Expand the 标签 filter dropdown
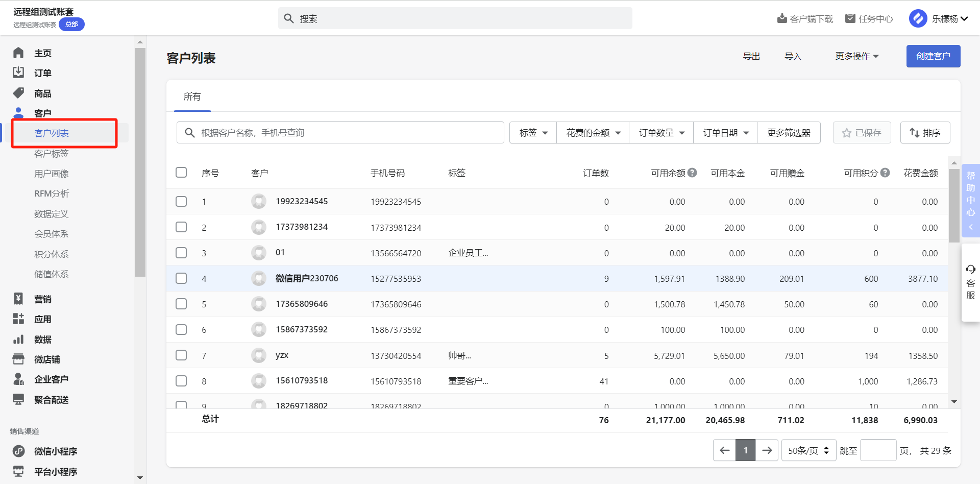Image resolution: width=980 pixels, height=484 pixels. point(533,133)
